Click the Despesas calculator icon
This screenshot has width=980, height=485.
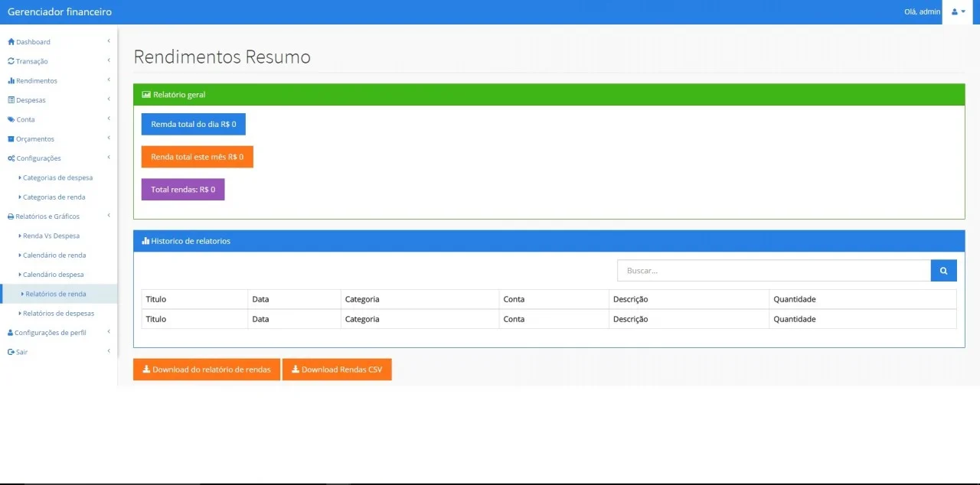coord(11,100)
